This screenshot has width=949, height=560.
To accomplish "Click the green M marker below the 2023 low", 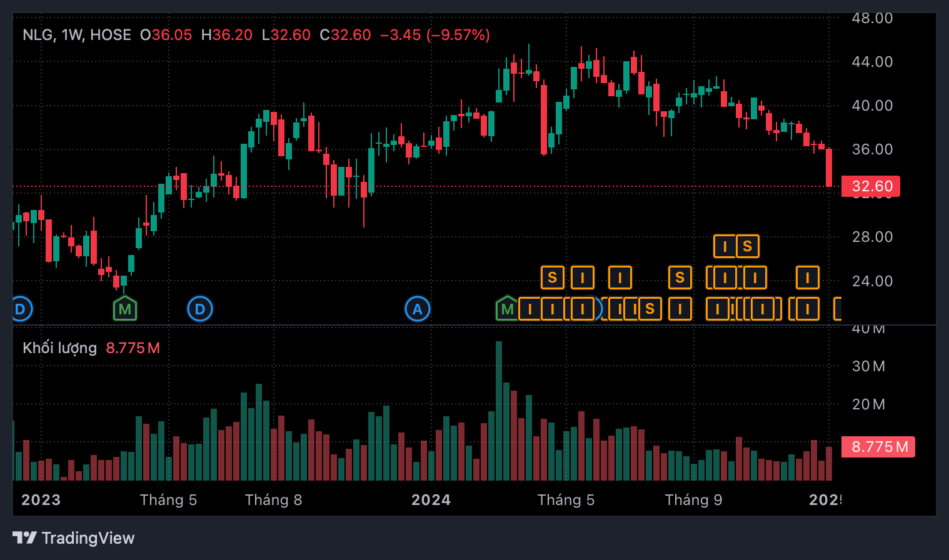I will tap(125, 308).
